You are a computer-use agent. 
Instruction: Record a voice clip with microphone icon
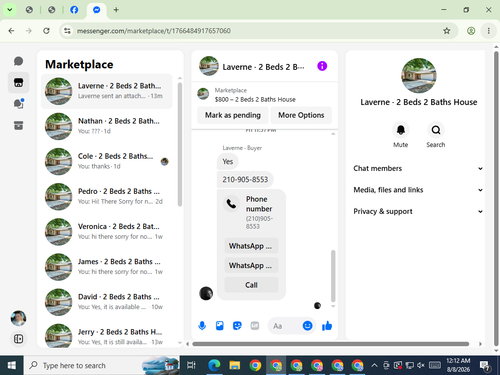[x=202, y=326]
